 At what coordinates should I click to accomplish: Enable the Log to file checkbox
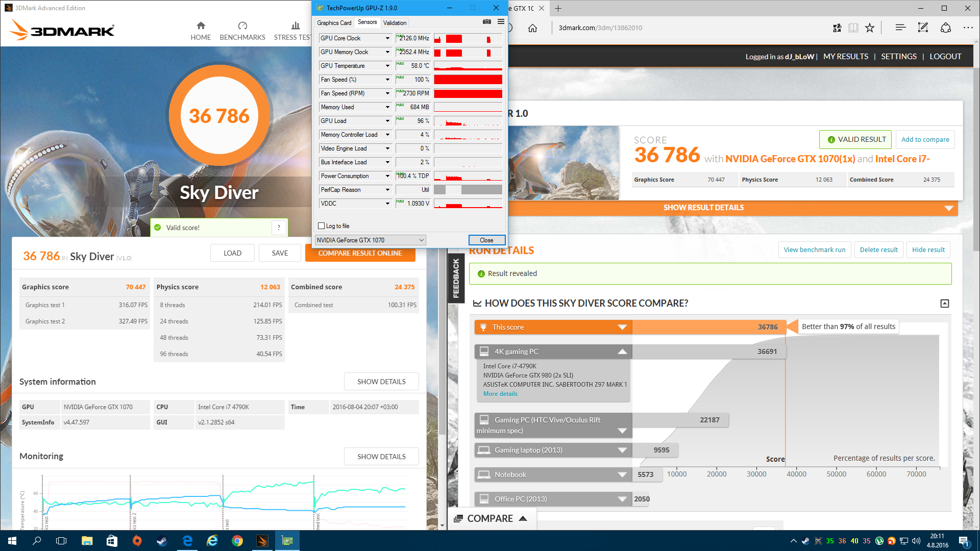pos(321,226)
